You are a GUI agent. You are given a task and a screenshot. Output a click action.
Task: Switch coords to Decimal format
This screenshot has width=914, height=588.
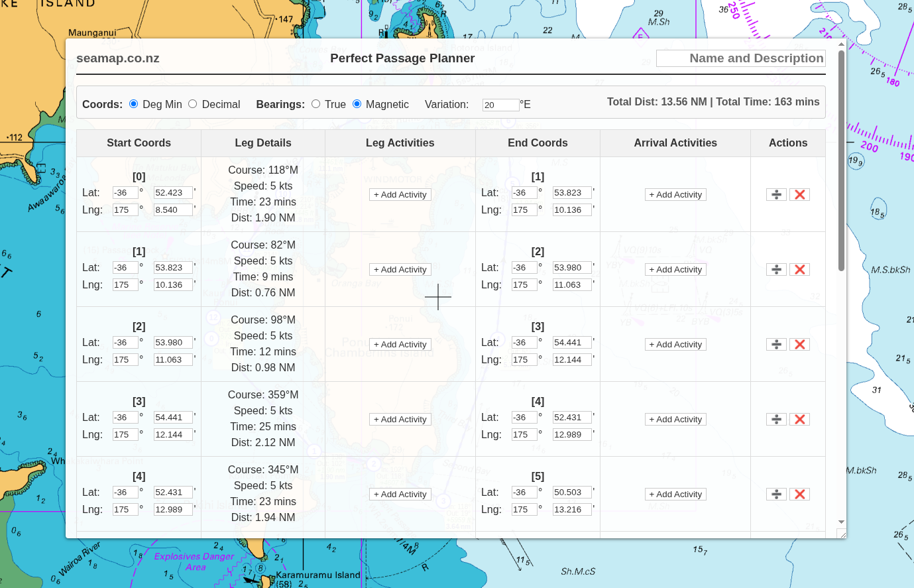[192, 103]
